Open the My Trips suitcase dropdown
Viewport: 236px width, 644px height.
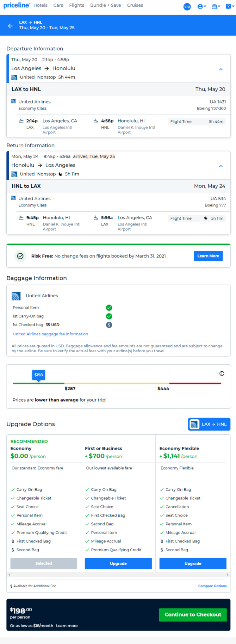coord(216,6)
